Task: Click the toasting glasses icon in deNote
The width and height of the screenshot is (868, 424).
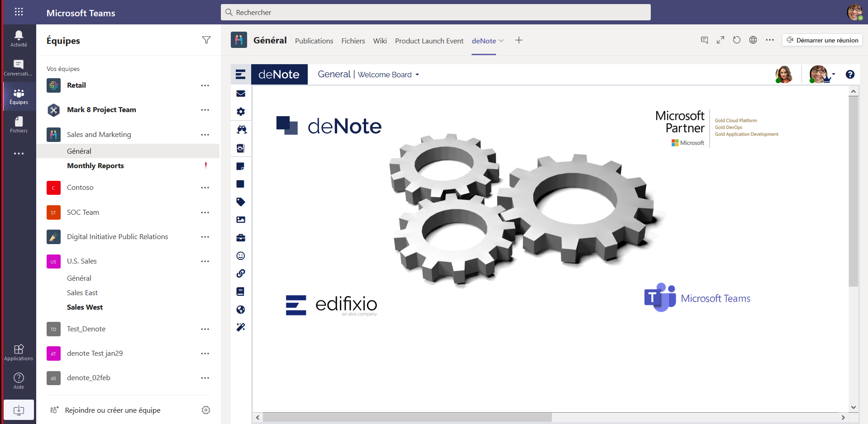Action: click(x=241, y=130)
